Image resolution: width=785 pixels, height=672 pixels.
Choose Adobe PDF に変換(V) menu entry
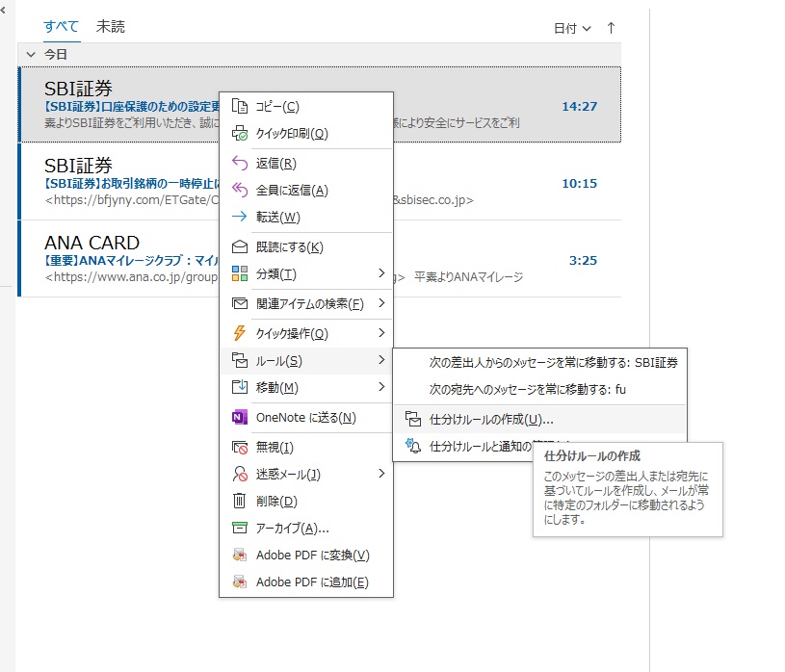306,555
